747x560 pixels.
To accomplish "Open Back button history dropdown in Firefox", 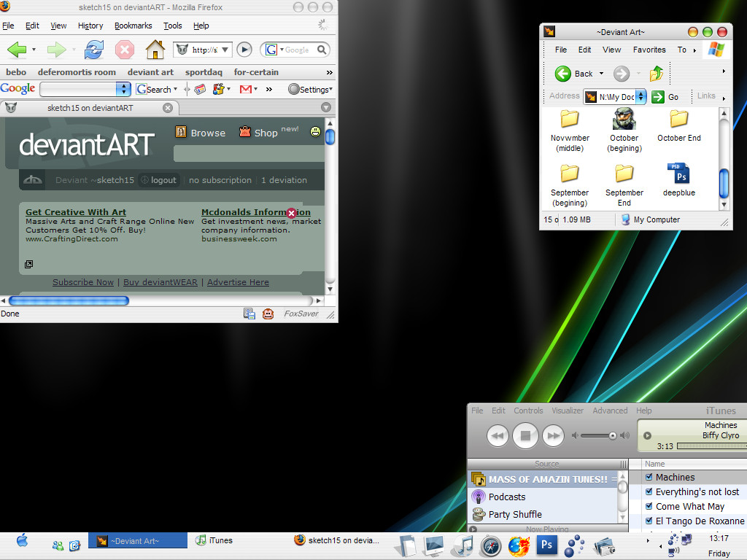I will pos(34,50).
